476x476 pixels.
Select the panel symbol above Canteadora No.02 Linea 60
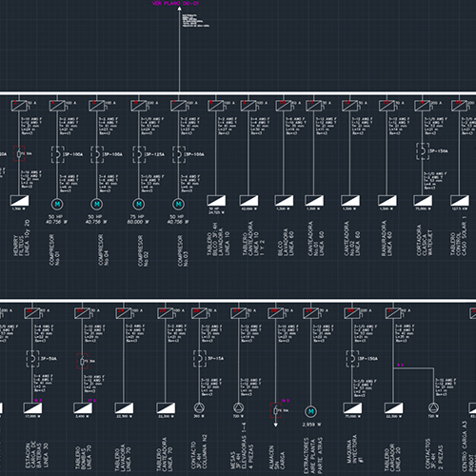tap(350, 201)
